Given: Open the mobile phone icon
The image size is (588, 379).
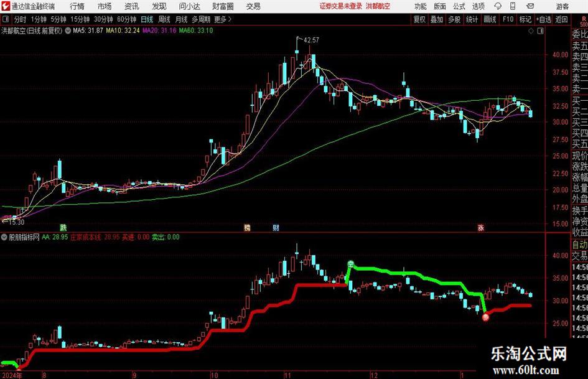Looking at the screenshot, I should click(513, 6).
